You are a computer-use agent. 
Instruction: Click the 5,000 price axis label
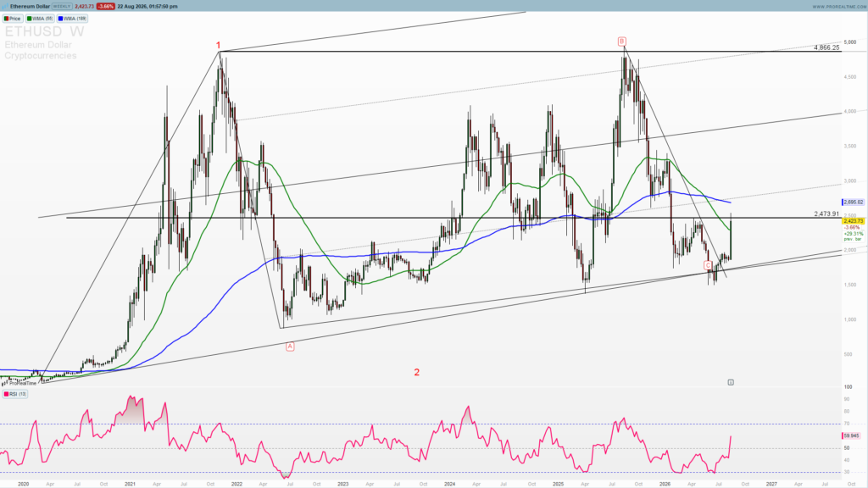pos(849,42)
